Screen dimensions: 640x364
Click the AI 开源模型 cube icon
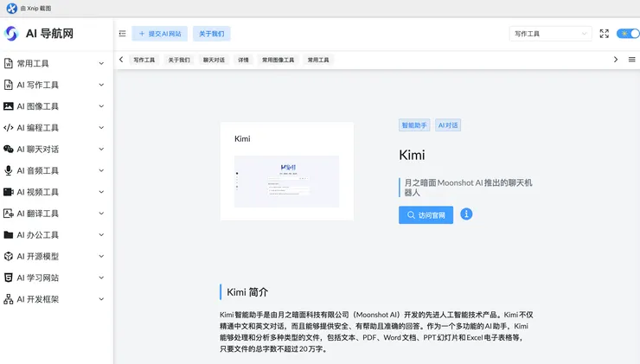(x=8, y=256)
